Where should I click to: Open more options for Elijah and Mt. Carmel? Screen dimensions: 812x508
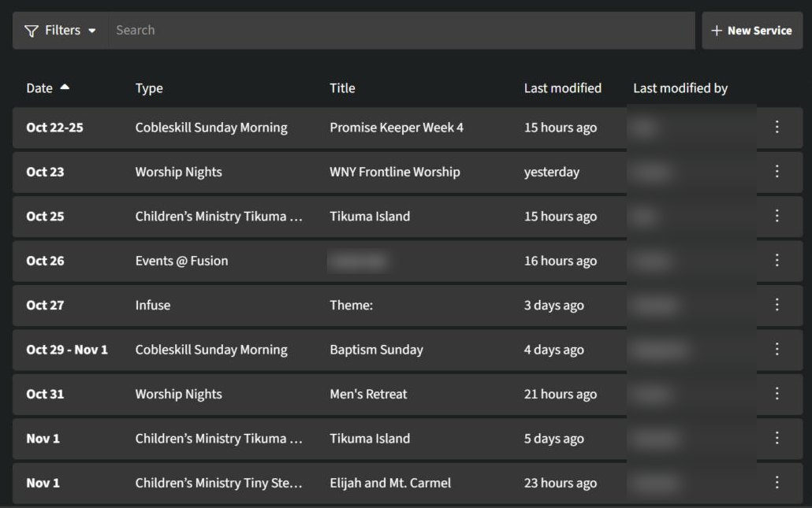point(777,483)
